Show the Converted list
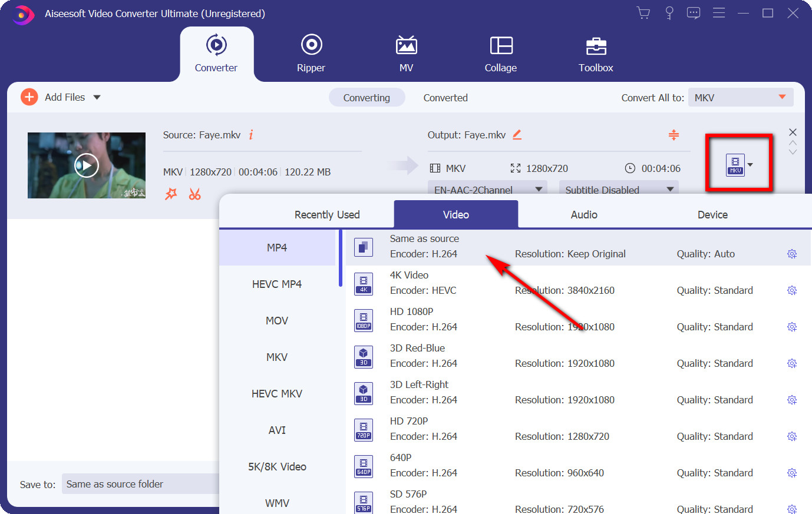This screenshot has width=812, height=514. [x=445, y=98]
